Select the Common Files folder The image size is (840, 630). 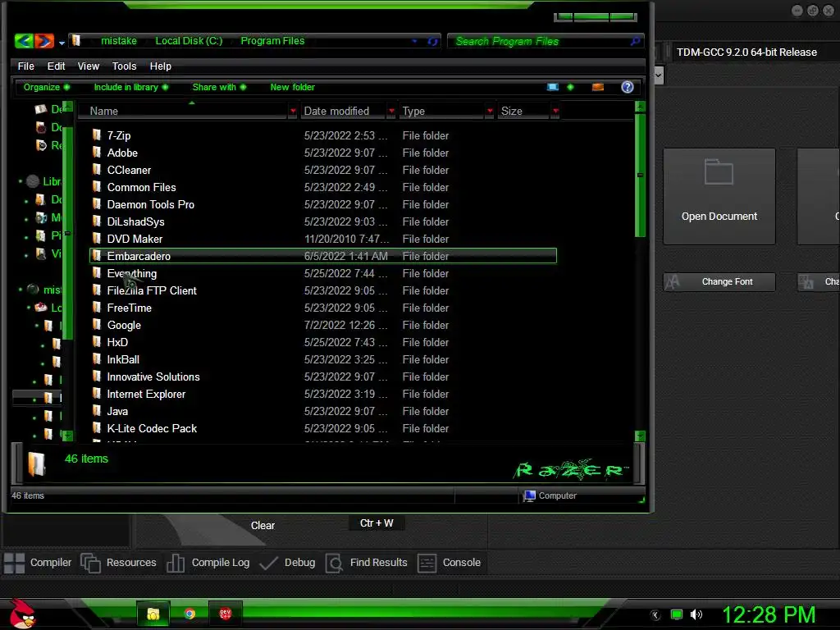141,187
